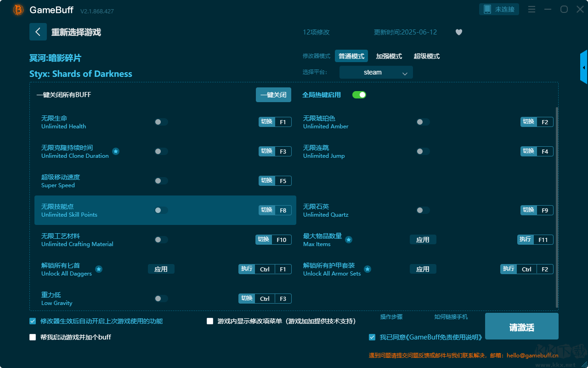Click the 12项修改 count text
The width and height of the screenshot is (588, 368).
pos(316,32)
